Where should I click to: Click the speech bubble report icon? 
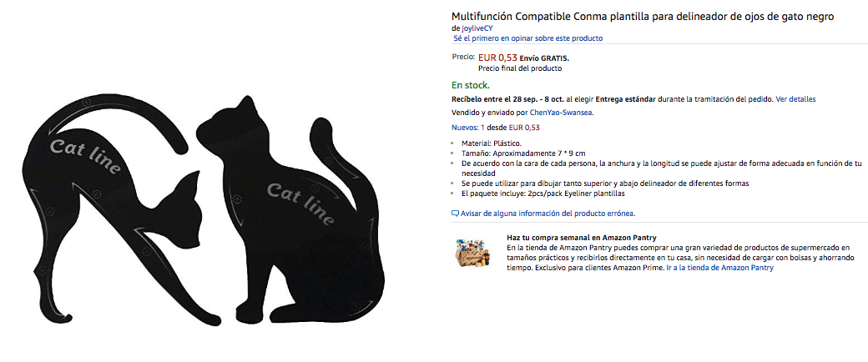(x=456, y=213)
